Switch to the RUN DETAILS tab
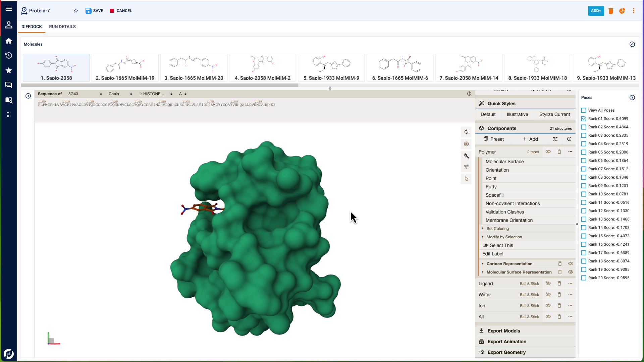644x362 pixels. point(62,27)
